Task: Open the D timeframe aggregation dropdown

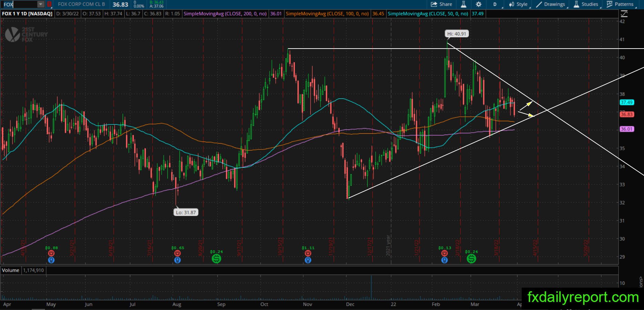Action: (x=497, y=4)
